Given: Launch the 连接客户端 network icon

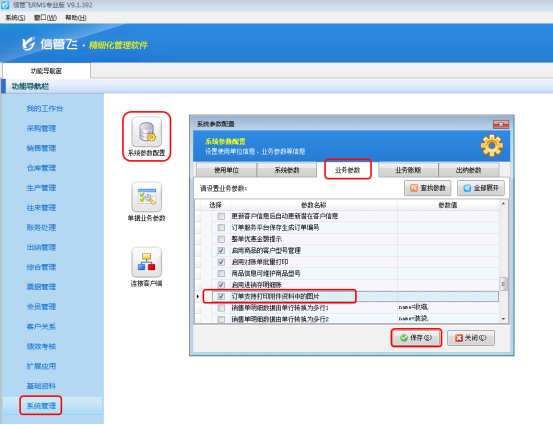Looking at the screenshot, I should coord(147,262).
